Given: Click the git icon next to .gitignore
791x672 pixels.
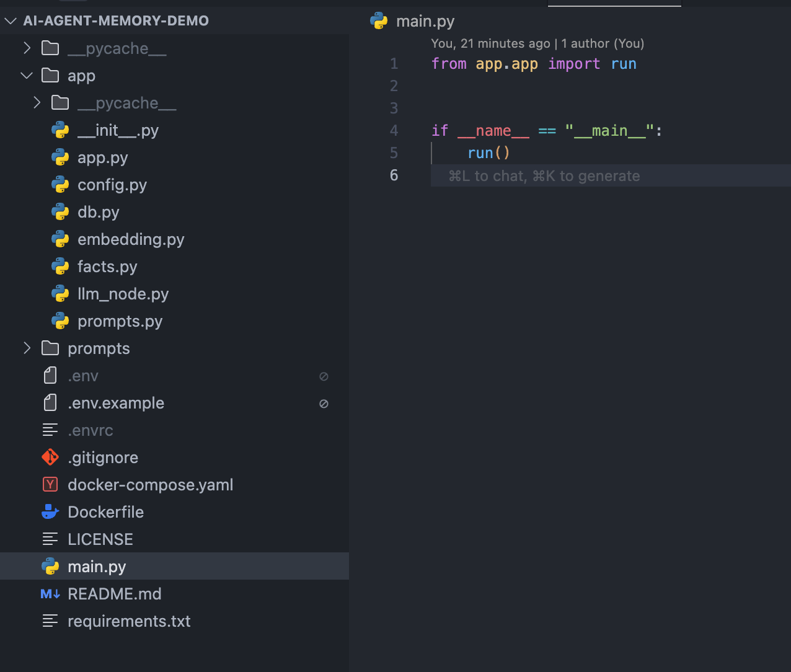Looking at the screenshot, I should (x=50, y=458).
